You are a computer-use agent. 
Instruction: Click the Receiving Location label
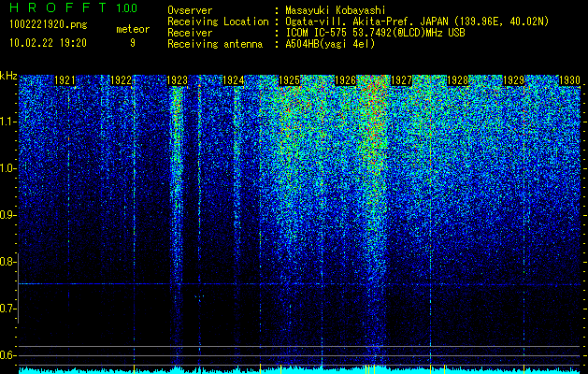pos(218,22)
